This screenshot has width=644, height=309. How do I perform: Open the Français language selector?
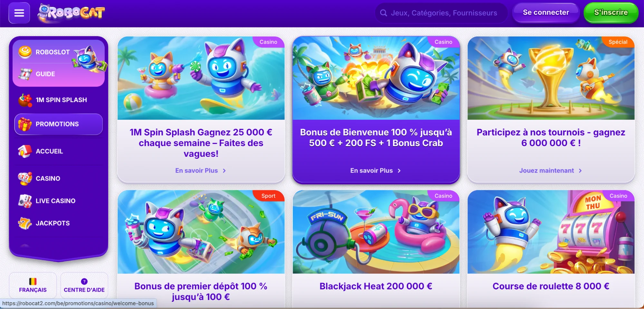click(x=33, y=285)
